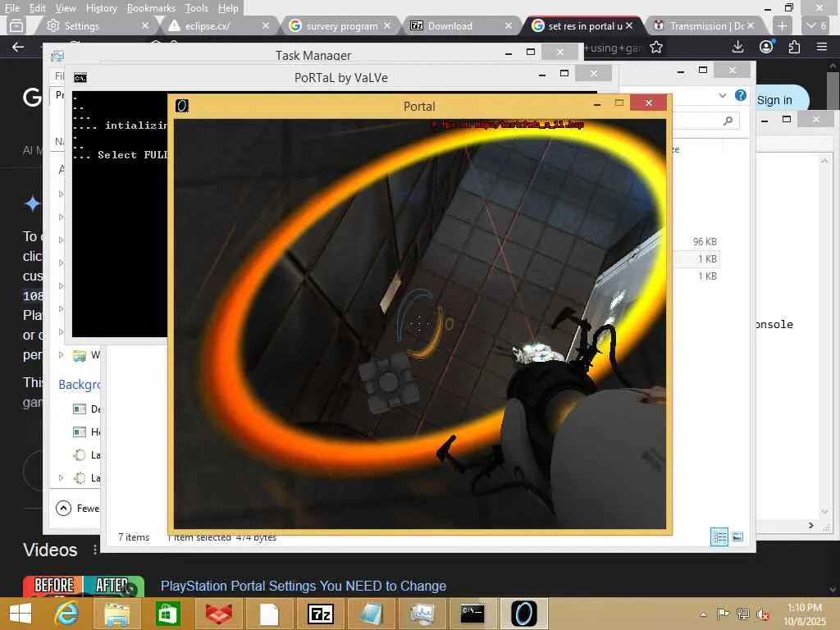
Task: Open the blue notepad icon on taskbar
Action: (x=371, y=614)
